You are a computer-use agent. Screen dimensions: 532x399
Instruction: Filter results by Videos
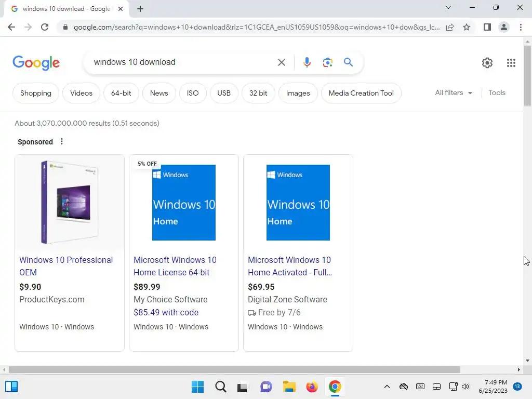coord(81,93)
